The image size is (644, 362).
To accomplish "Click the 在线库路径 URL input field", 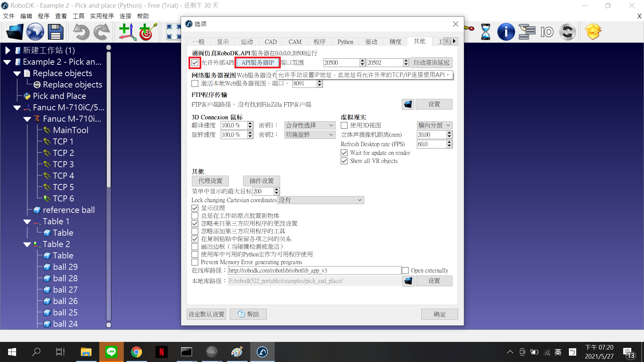I will pyautogui.click(x=315, y=270).
